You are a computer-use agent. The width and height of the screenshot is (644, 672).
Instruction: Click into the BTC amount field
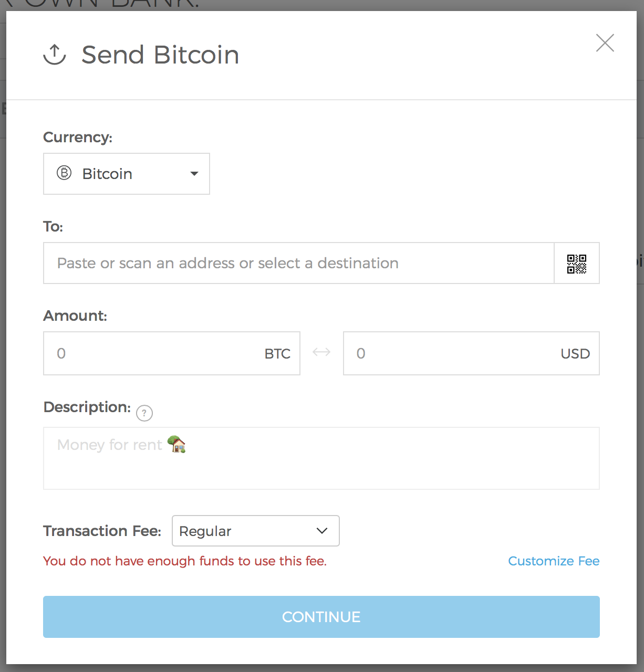(x=158, y=353)
